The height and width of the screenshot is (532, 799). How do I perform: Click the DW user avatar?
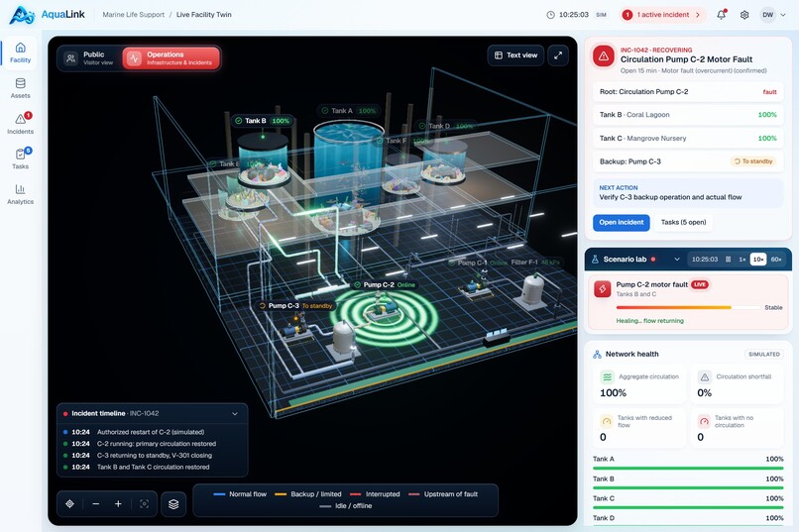coord(768,15)
